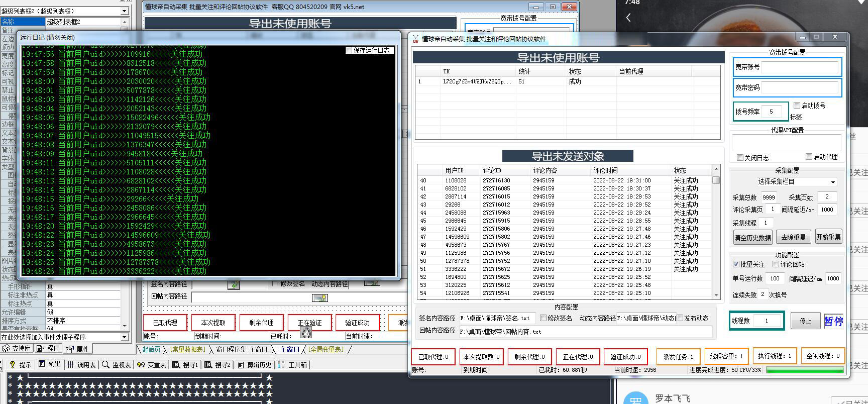The width and height of the screenshot is (868, 404).
Task: Uncheck the 批量关注 checkbox
Action: [736, 264]
